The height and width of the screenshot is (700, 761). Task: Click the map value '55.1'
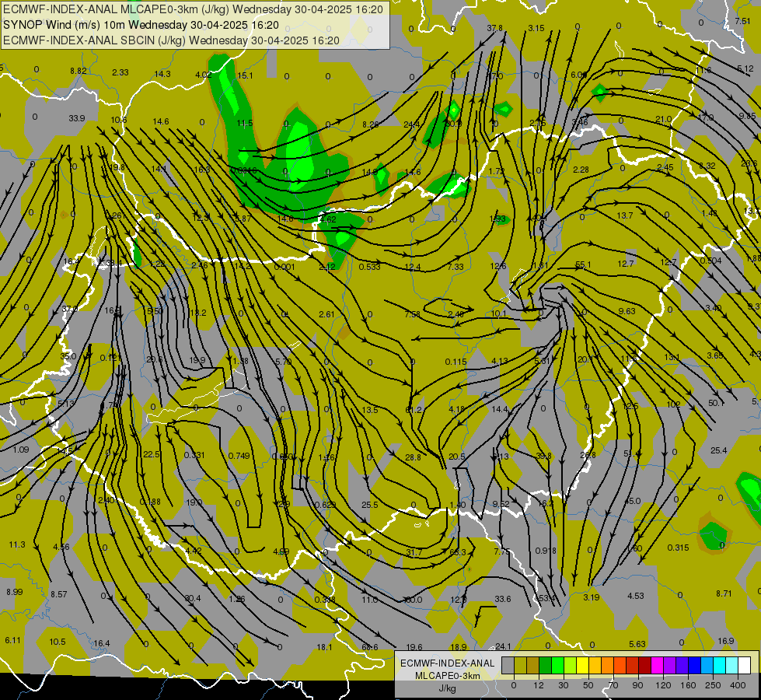coord(583,264)
